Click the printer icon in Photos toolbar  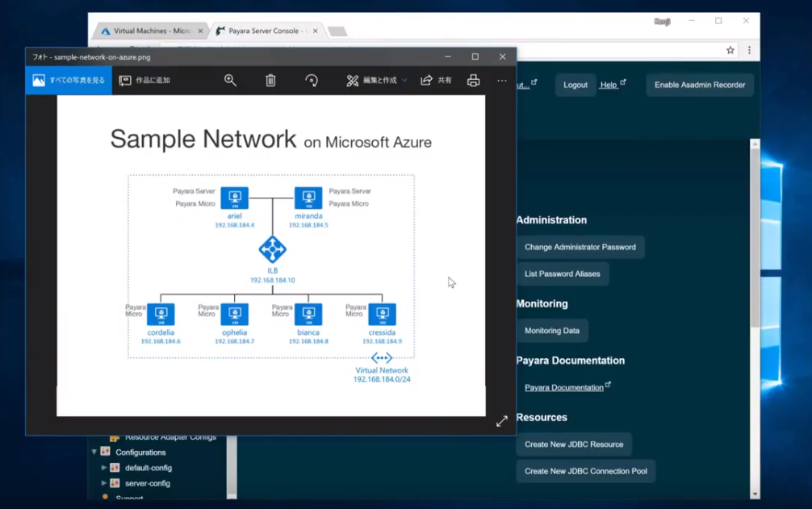pos(473,81)
